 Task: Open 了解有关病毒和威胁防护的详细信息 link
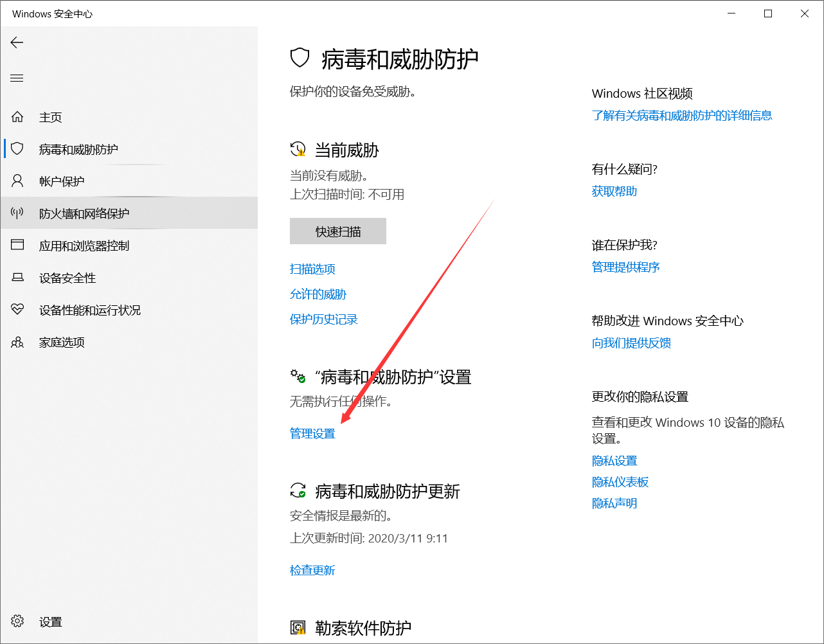[x=682, y=115]
